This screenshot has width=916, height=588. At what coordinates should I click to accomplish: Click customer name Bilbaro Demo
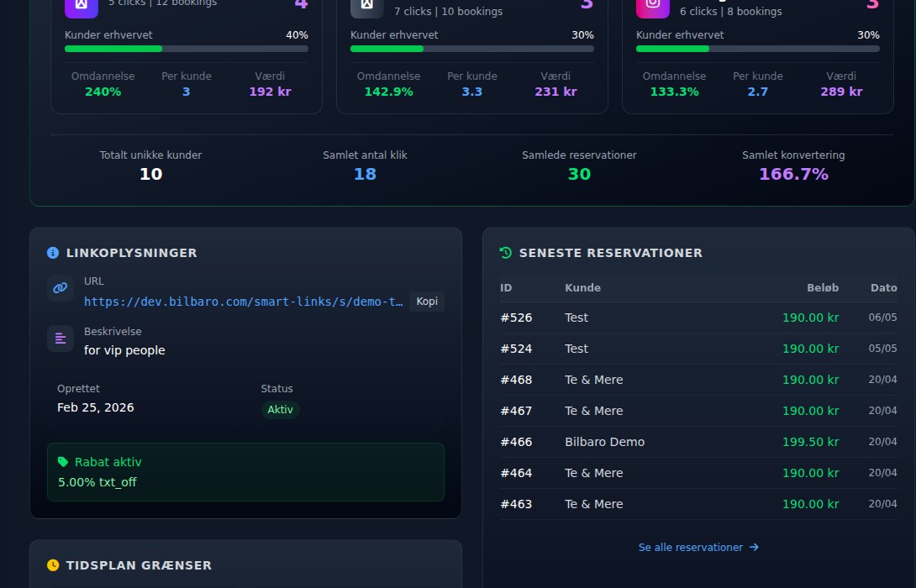click(604, 442)
